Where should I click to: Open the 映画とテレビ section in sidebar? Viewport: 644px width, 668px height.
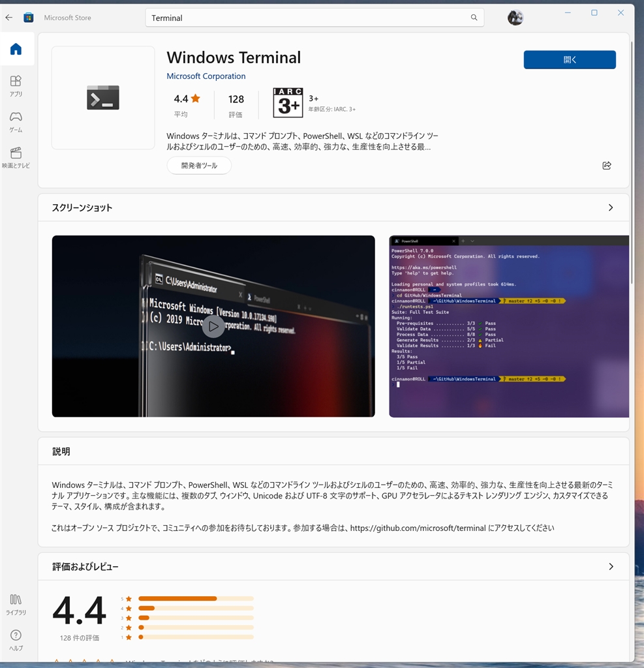[x=16, y=158]
